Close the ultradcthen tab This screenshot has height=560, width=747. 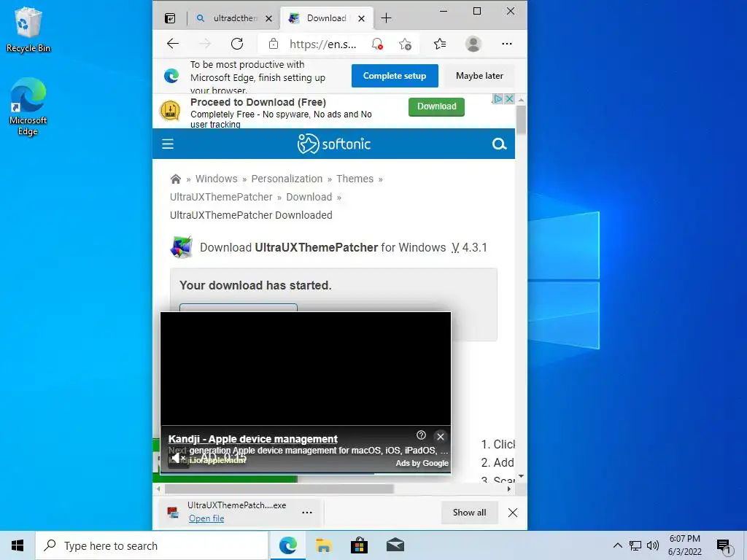pyautogui.click(x=268, y=18)
